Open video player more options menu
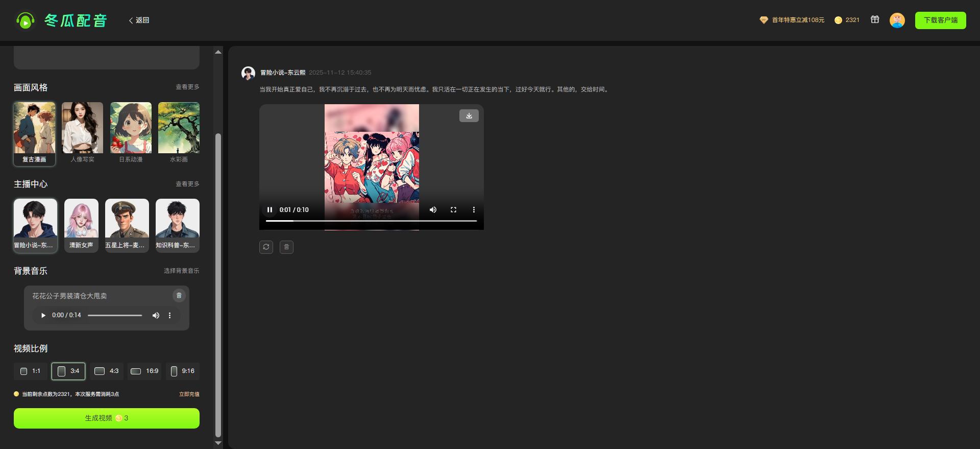 474,210
